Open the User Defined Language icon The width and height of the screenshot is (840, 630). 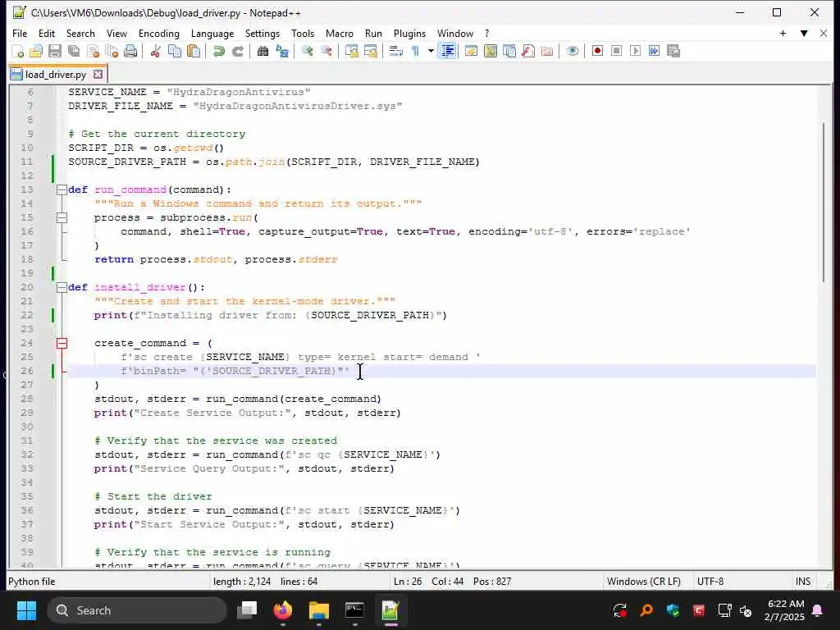coord(472,52)
